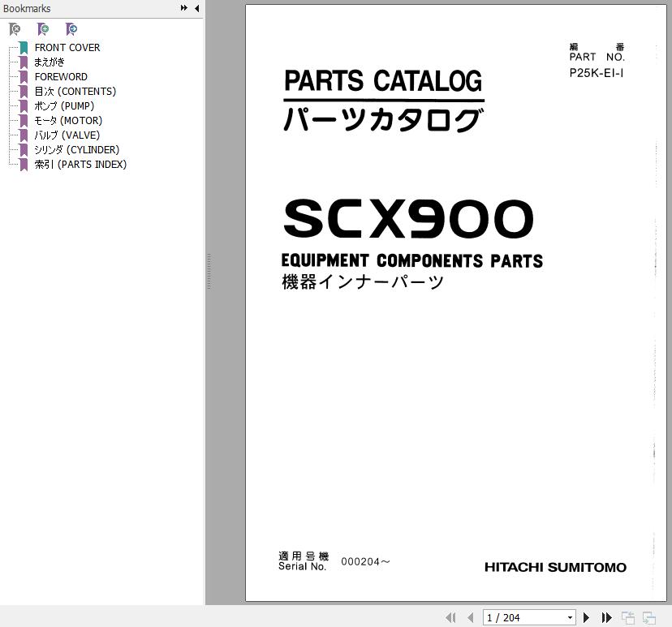Click the bookmark icon beside CYLINDER
This screenshot has height=627, width=672.
point(24,149)
